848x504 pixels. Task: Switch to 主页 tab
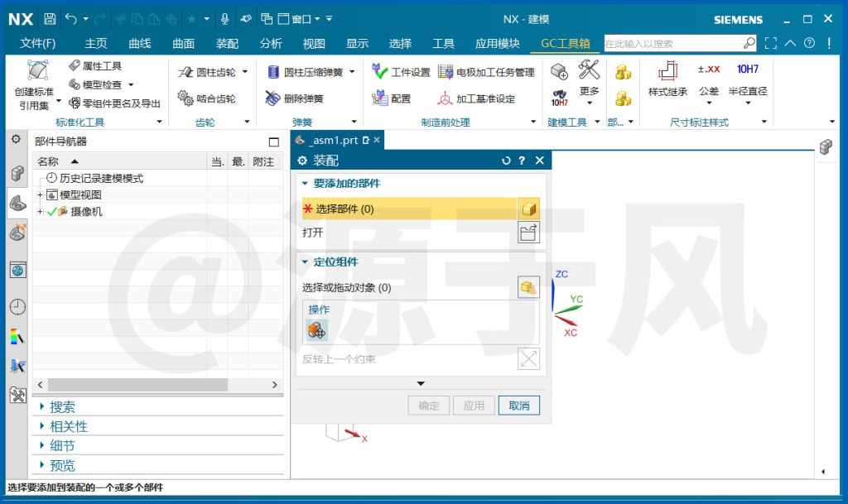(x=96, y=43)
